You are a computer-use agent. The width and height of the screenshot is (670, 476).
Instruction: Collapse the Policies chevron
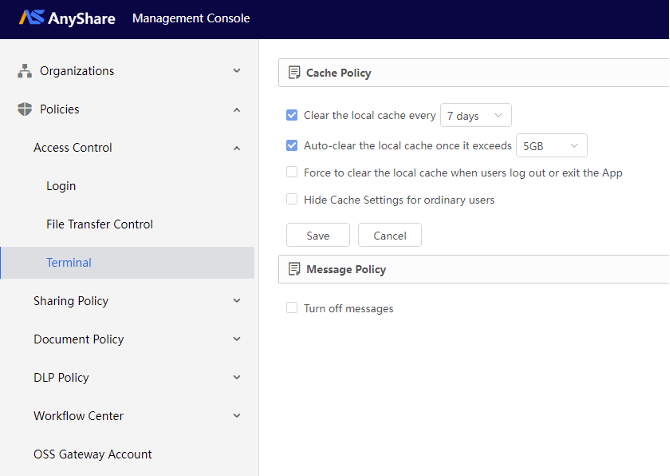click(237, 110)
